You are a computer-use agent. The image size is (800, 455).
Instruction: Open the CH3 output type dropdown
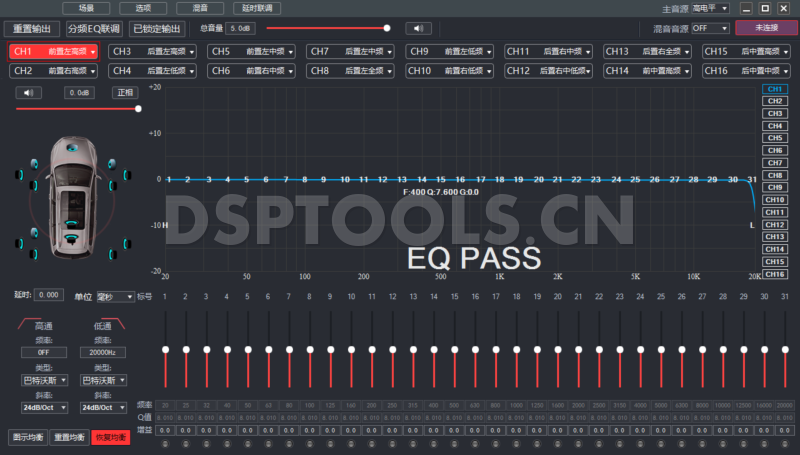(x=153, y=51)
